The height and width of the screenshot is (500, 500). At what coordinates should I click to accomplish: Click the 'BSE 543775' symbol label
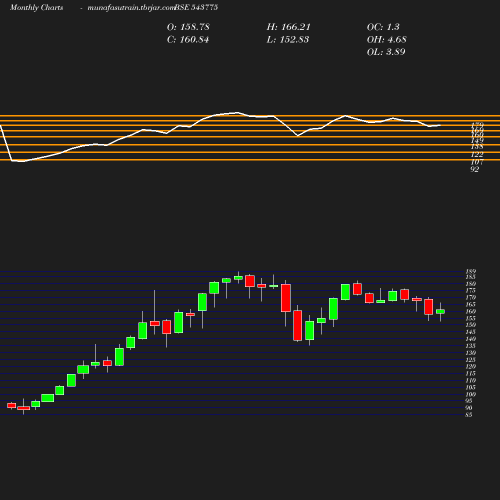[x=196, y=7]
